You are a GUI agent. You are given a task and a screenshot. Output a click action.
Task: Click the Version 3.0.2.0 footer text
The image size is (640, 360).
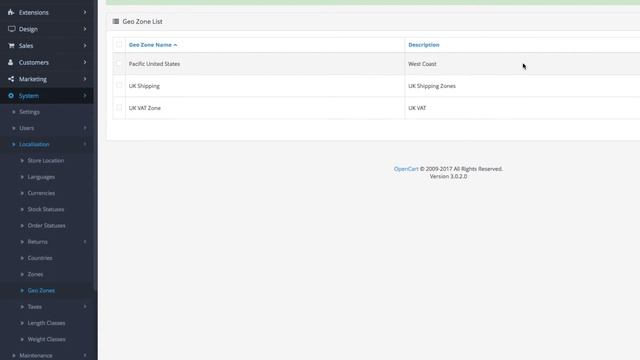tap(448, 176)
